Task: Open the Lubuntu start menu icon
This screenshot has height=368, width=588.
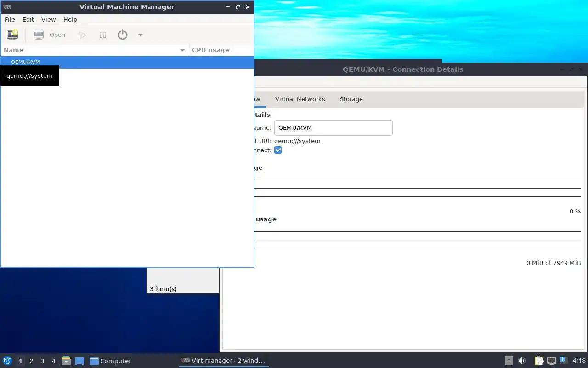Action: click(x=7, y=361)
